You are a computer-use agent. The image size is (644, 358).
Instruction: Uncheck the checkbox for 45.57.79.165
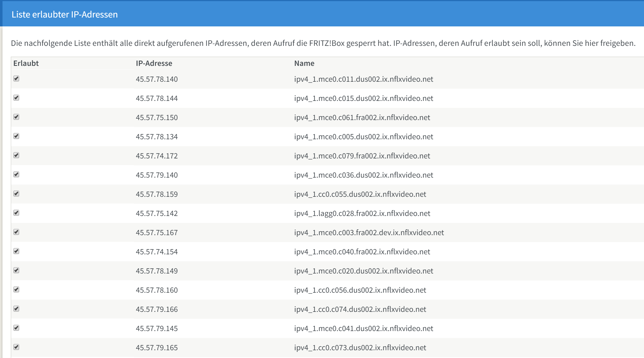pos(16,347)
